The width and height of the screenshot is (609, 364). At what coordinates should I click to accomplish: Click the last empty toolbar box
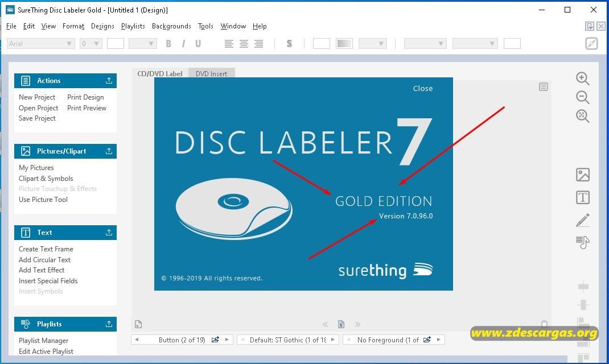(512, 43)
